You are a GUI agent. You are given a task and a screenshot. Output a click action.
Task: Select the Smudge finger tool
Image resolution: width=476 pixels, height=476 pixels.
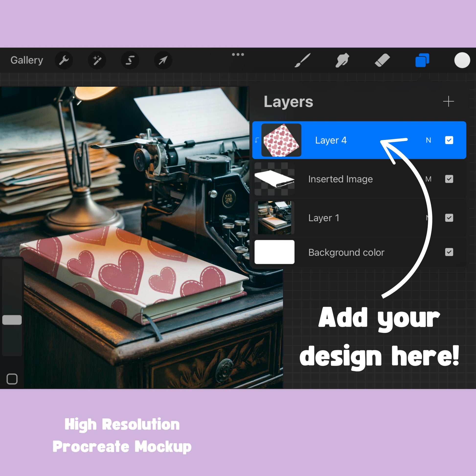click(x=342, y=60)
